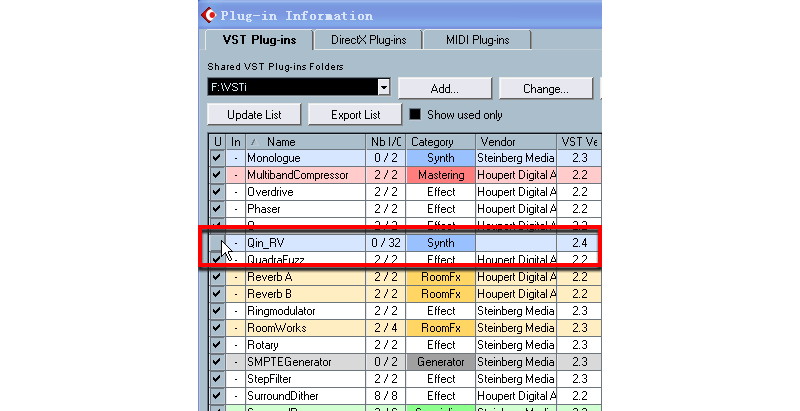This screenshot has width=800, height=411.
Task: Uncheck the Reverb B plug-in checkbox
Action: click(x=217, y=294)
